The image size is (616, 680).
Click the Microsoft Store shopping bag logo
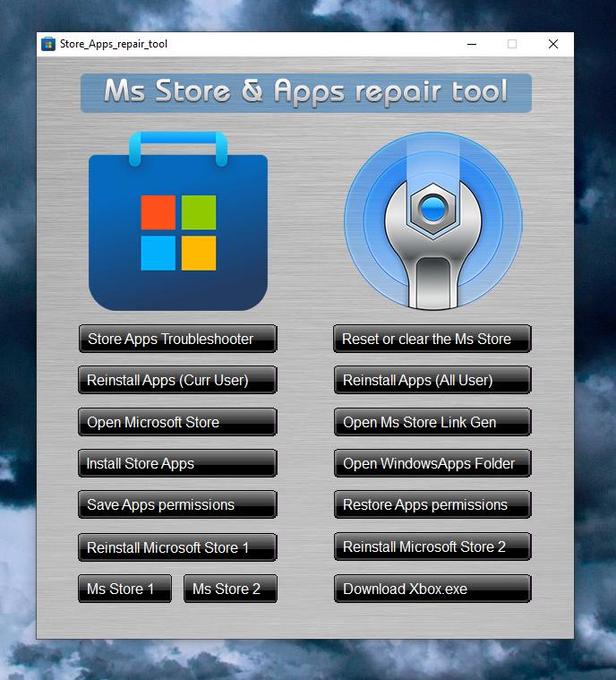(x=178, y=221)
